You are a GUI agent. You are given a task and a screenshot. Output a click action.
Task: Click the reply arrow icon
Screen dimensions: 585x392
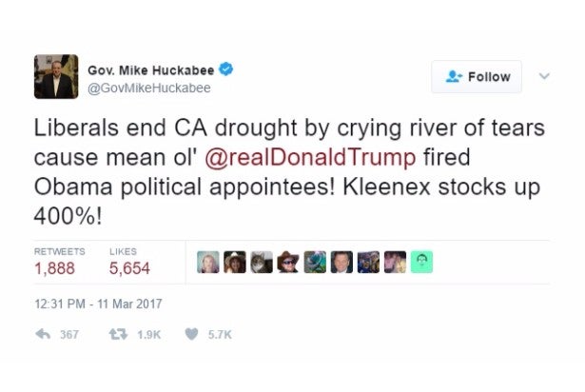[42, 334]
